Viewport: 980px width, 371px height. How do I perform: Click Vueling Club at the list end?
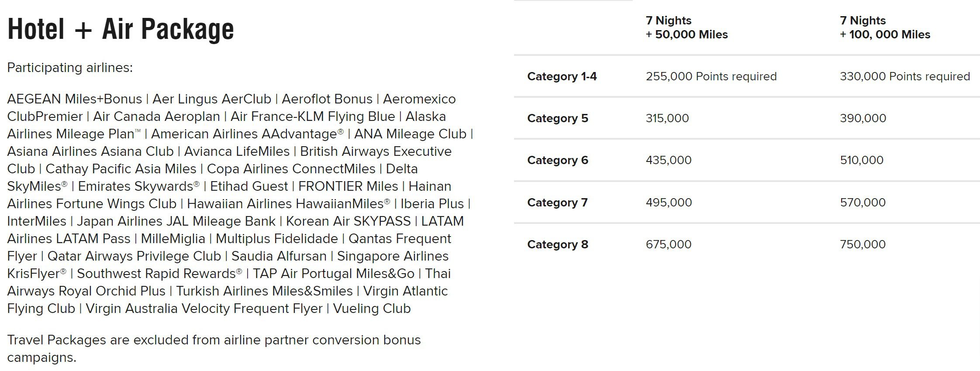tap(372, 309)
